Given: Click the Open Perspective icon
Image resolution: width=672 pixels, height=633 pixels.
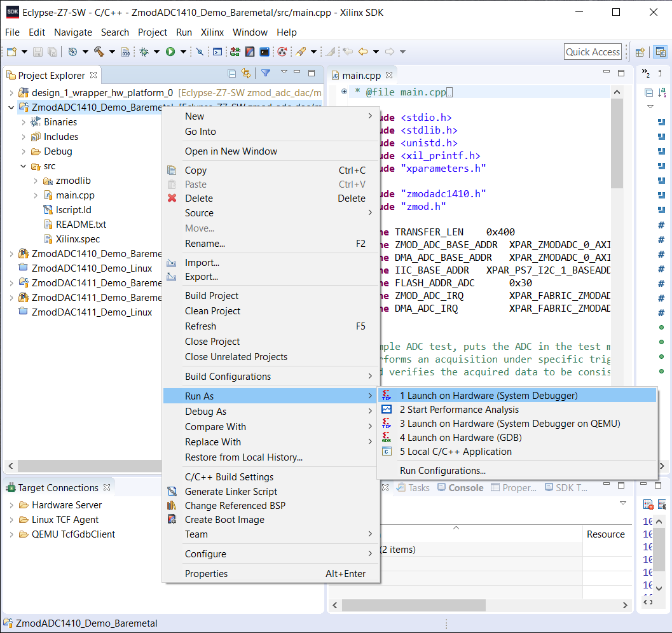Looking at the screenshot, I should pos(640,52).
